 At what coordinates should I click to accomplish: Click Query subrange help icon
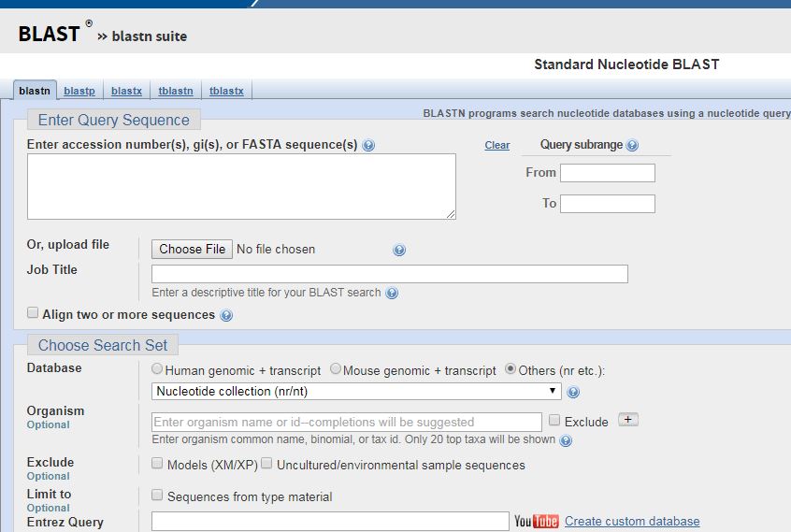click(632, 146)
